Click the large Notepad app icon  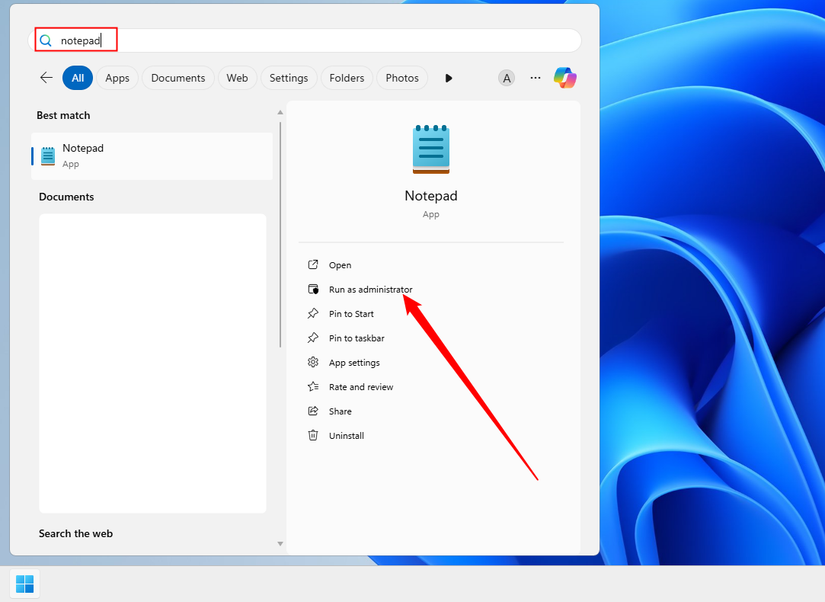click(x=431, y=149)
